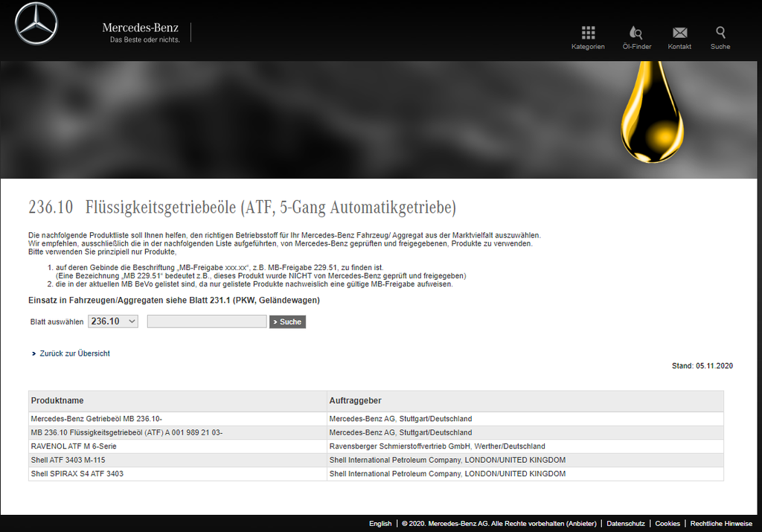Focus the search text field

[207, 321]
